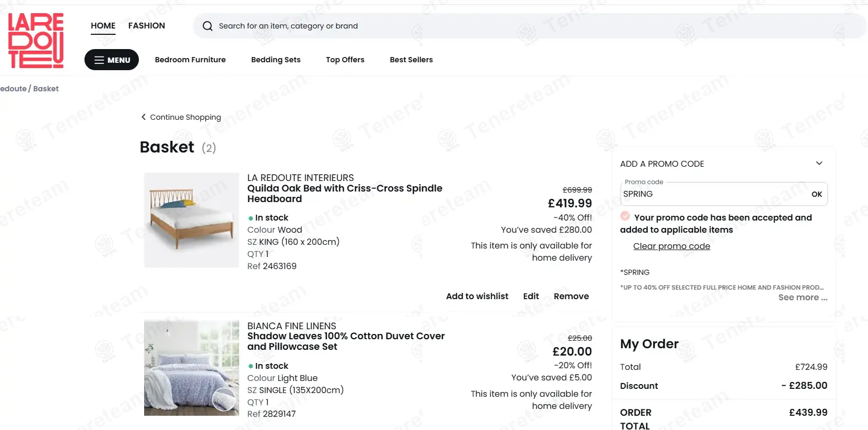This screenshot has width=868, height=430.
Task: Edit the Quilda Oak Bed item
Action: [531, 297]
